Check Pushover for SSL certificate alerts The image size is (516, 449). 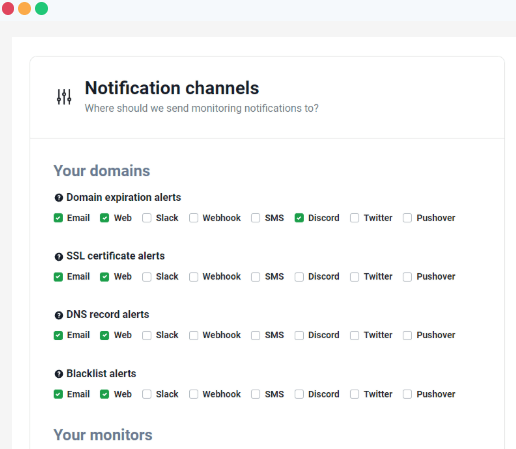407,277
